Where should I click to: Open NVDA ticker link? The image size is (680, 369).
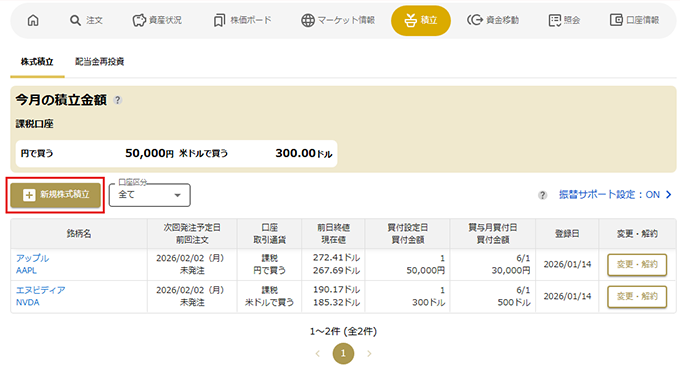pos(28,303)
